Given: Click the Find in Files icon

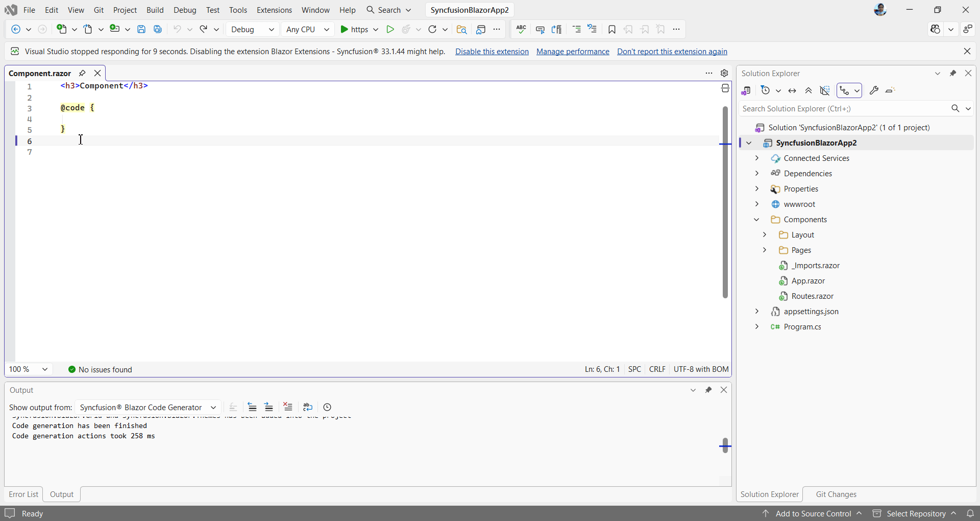Looking at the screenshot, I should coord(461,30).
